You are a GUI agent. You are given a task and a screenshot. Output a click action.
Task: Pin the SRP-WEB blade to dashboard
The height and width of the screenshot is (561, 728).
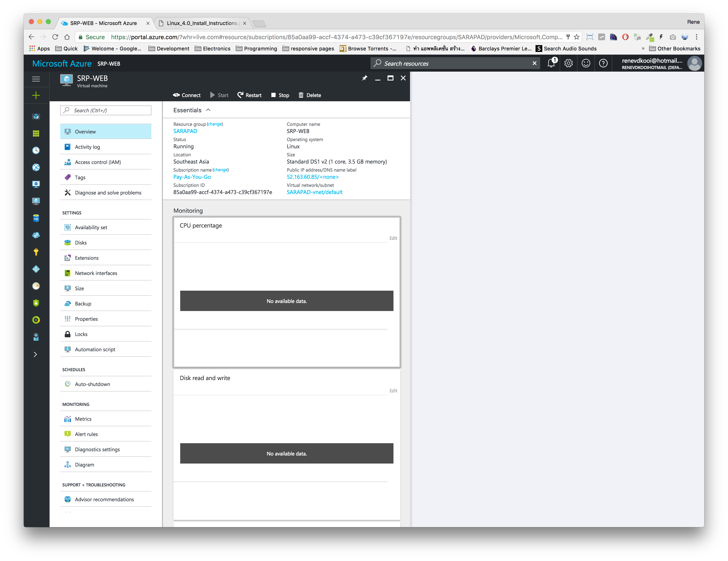364,78
